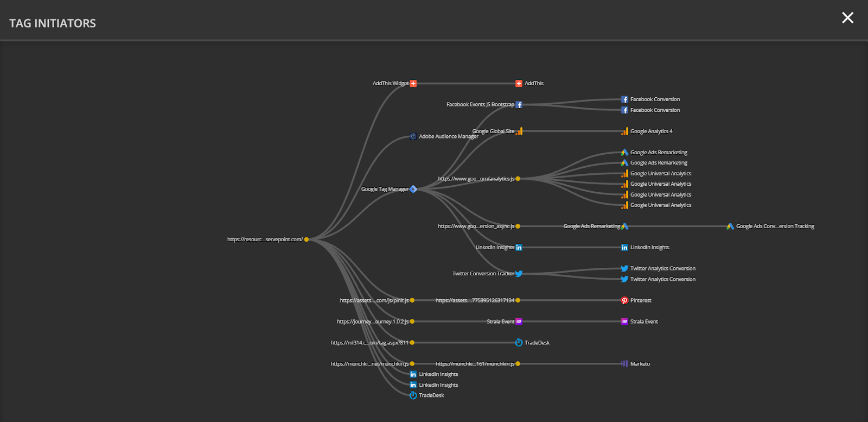Select the journey...ourney.1.0.2.js node dot

point(412,322)
